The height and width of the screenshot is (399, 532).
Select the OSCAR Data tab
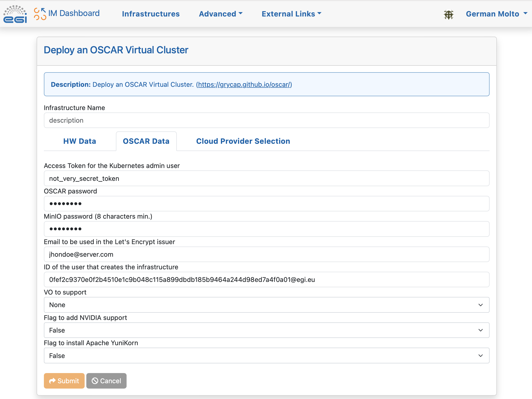pos(146,141)
